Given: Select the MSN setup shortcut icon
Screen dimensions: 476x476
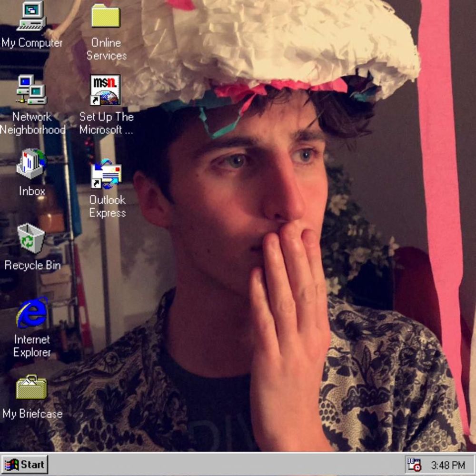Looking at the screenshot, I should point(106,89).
